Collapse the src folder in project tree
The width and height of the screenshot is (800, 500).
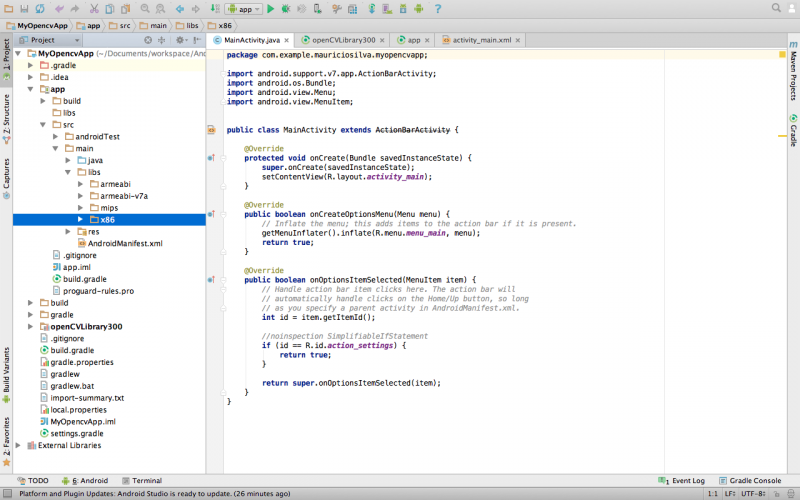[x=44, y=125]
